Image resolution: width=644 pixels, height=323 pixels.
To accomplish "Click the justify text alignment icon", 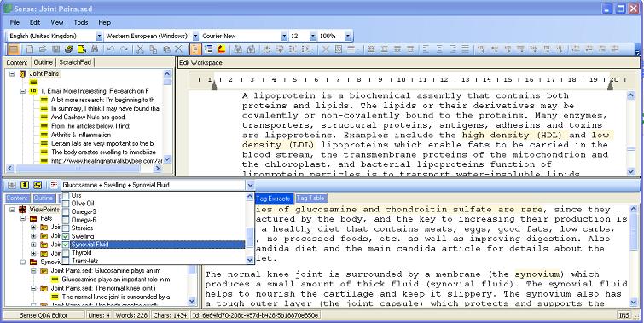I will 465,49.
